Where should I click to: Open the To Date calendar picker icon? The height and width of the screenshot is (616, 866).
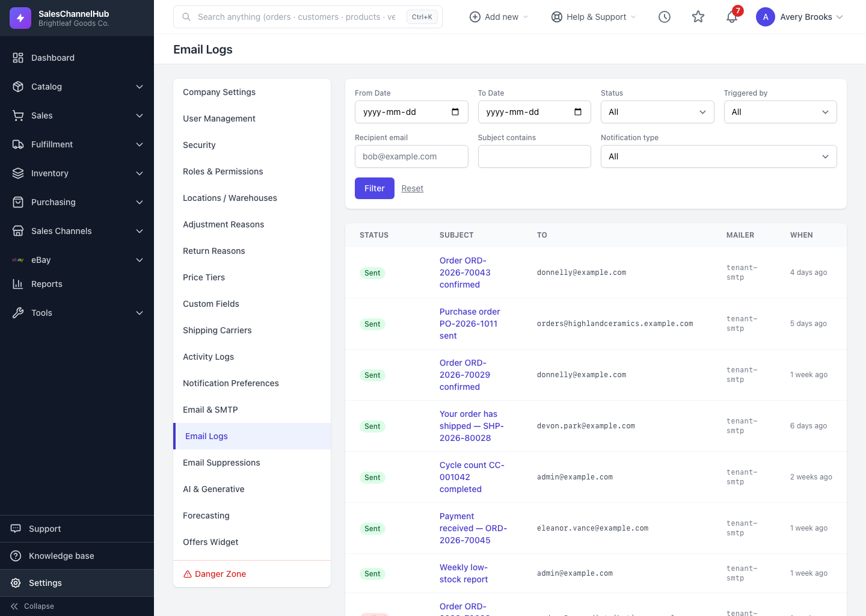click(x=578, y=112)
